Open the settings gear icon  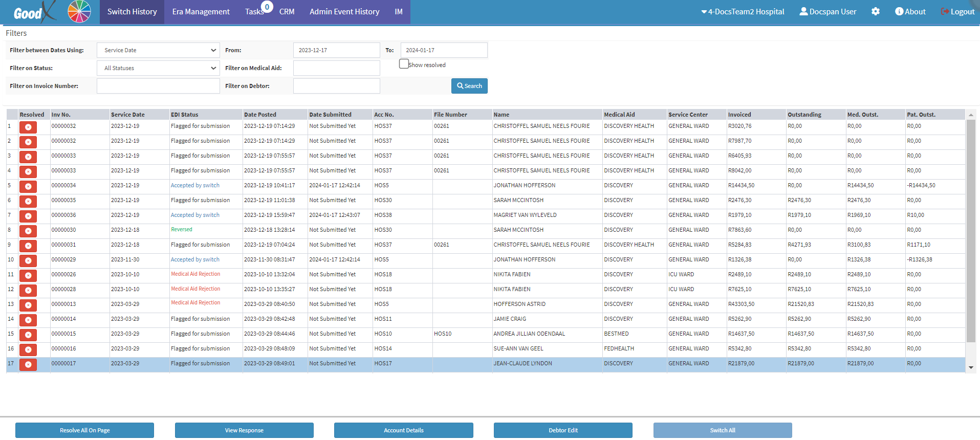(x=876, y=11)
